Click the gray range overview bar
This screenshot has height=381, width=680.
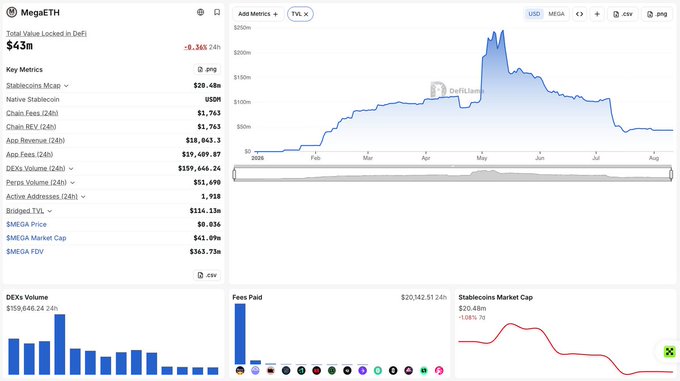tap(453, 174)
